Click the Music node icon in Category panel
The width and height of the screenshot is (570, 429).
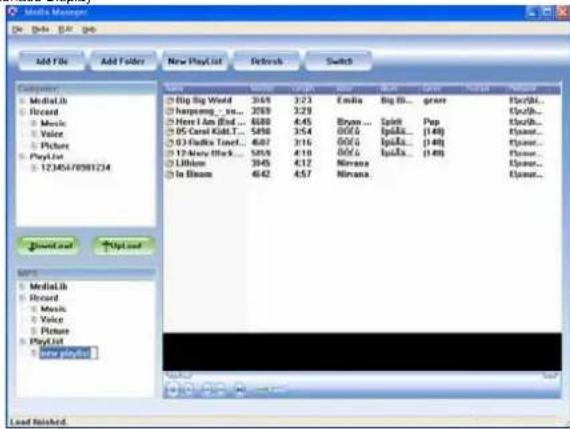click(x=34, y=123)
